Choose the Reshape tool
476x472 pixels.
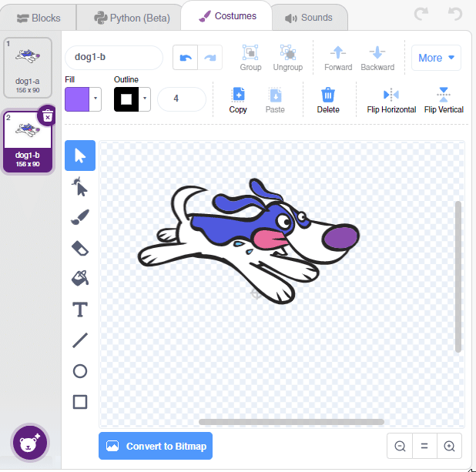coord(80,186)
